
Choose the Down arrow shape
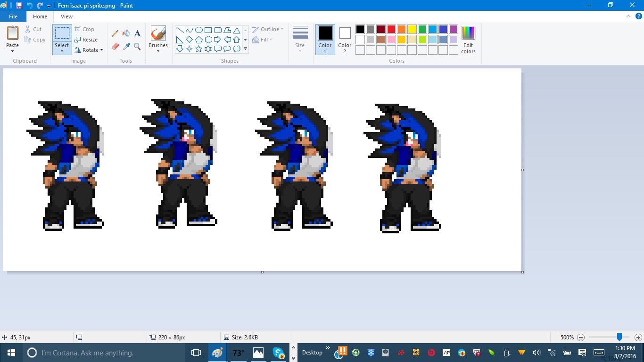click(180, 49)
